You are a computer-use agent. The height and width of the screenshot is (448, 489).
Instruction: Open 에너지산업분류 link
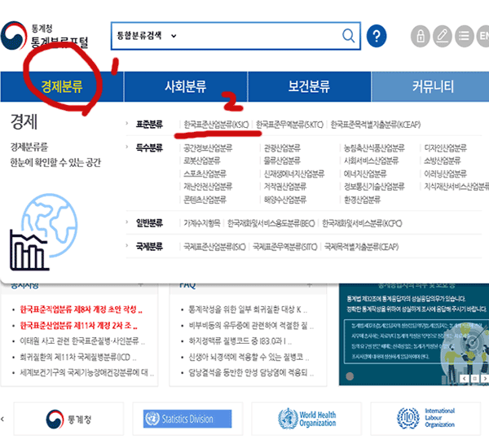(365, 173)
